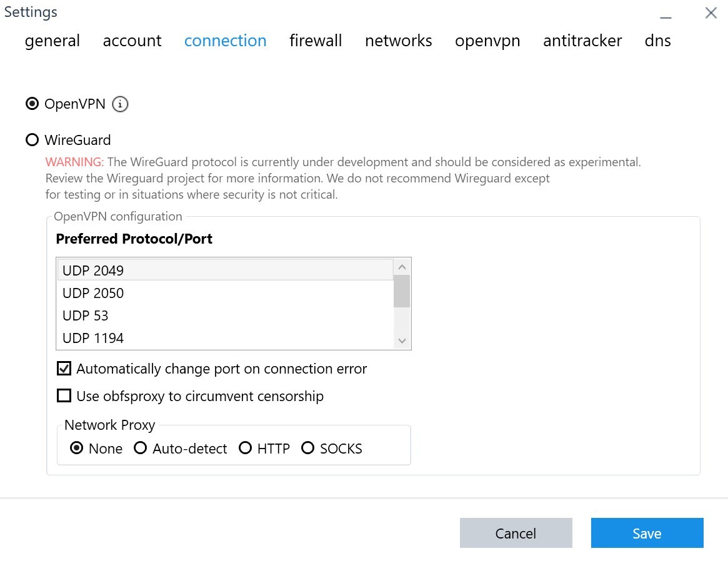Viewport: 728px width, 561px height.
Task: Uncheck automatically change port on connection error
Action: click(64, 369)
